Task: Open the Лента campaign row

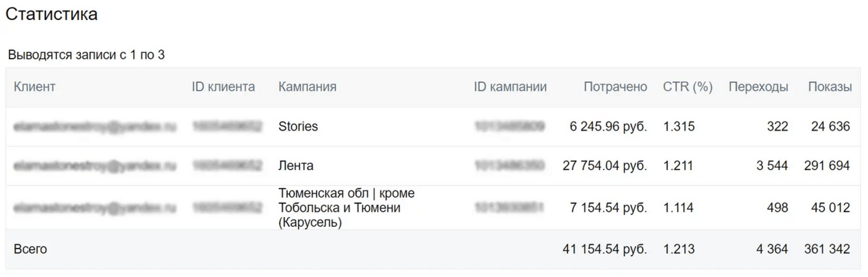Action: click(x=296, y=165)
